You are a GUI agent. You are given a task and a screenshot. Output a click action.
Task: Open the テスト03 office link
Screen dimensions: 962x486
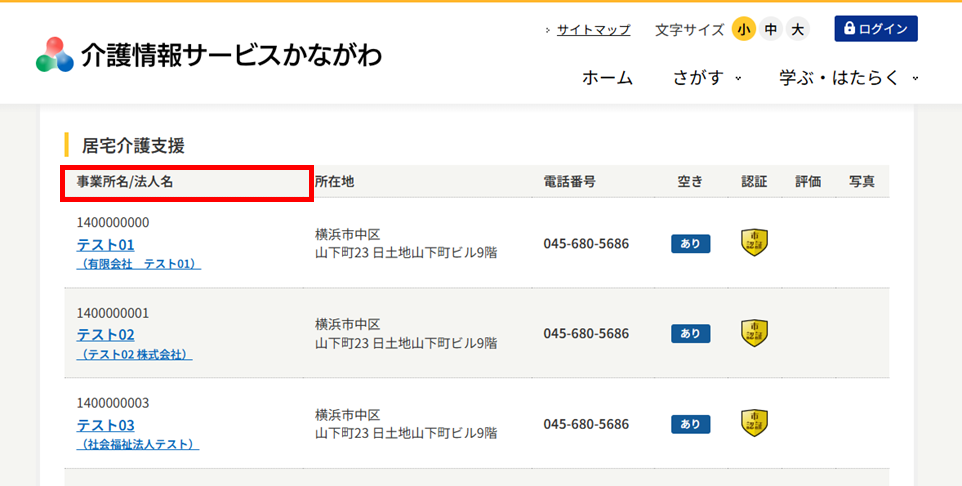(x=106, y=425)
